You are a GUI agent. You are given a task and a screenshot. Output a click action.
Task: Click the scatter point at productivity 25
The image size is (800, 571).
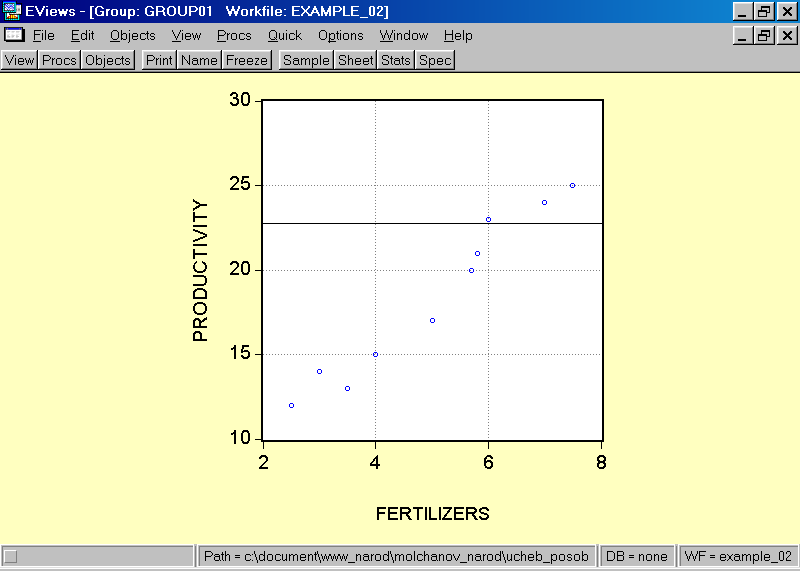click(x=572, y=186)
